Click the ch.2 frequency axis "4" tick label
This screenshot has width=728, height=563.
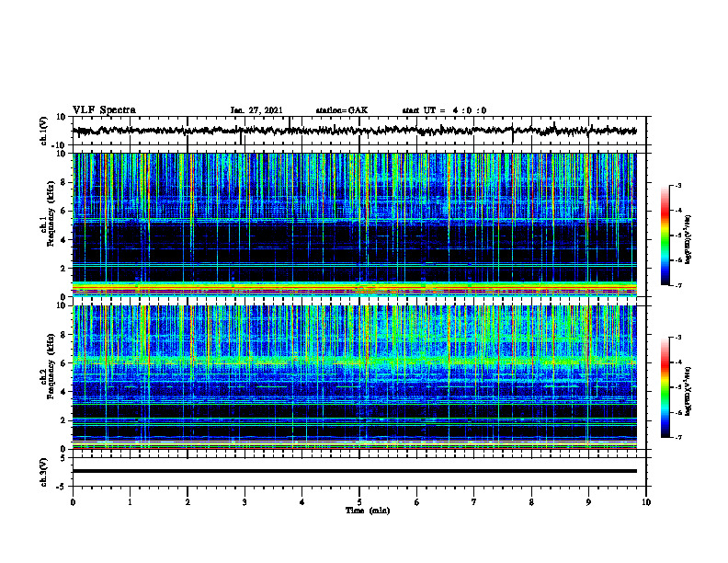(63, 392)
